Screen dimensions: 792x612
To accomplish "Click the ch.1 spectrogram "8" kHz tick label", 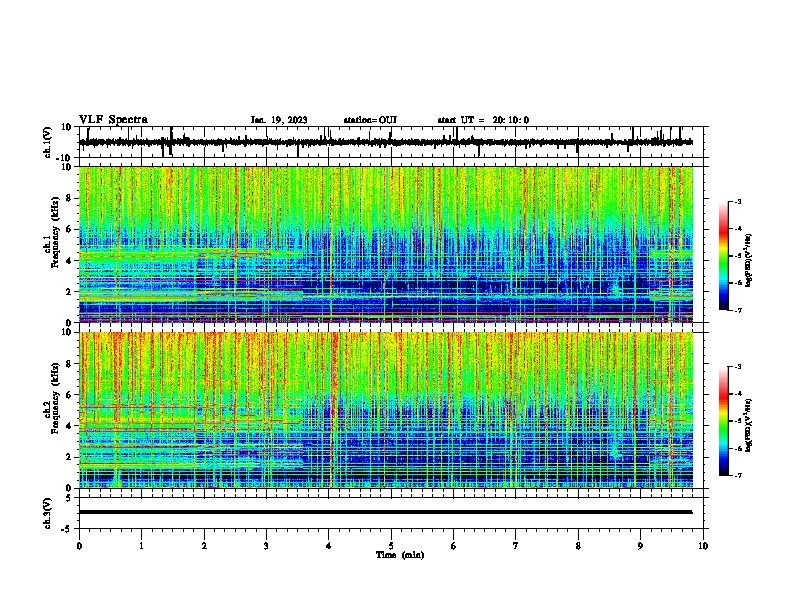I will pos(69,198).
